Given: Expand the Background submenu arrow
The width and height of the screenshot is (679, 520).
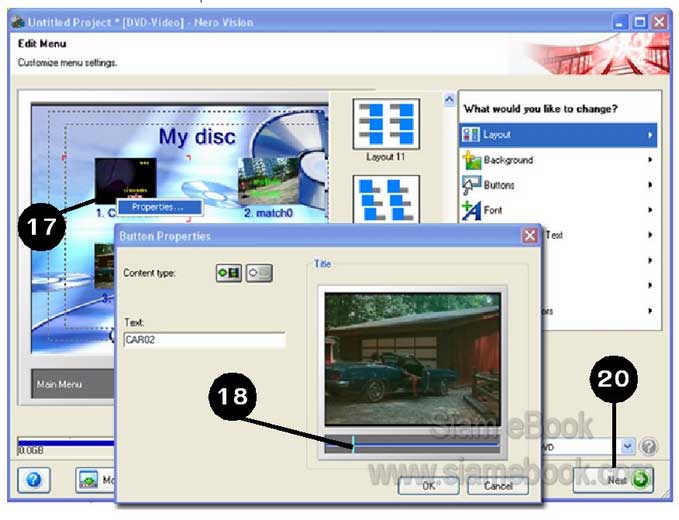Looking at the screenshot, I should (x=650, y=160).
